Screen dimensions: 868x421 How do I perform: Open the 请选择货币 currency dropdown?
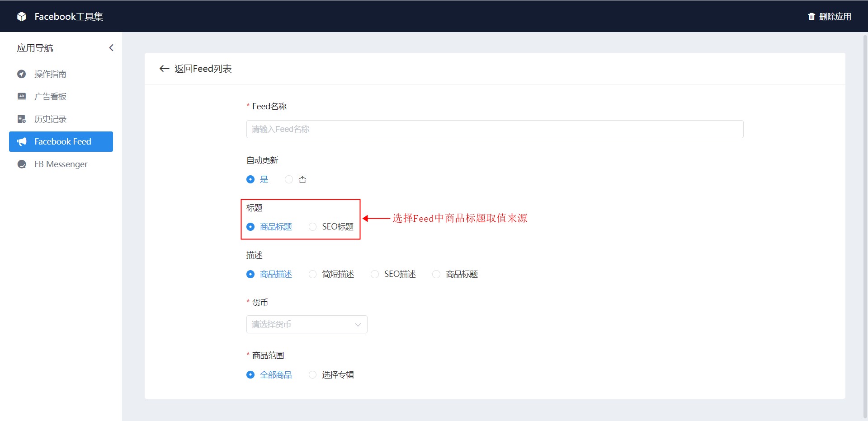[307, 324]
